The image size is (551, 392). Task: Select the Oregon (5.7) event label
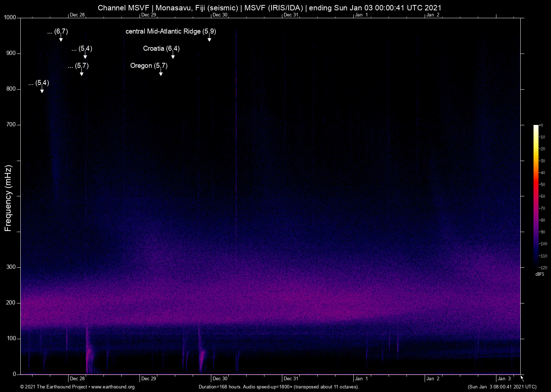point(148,66)
